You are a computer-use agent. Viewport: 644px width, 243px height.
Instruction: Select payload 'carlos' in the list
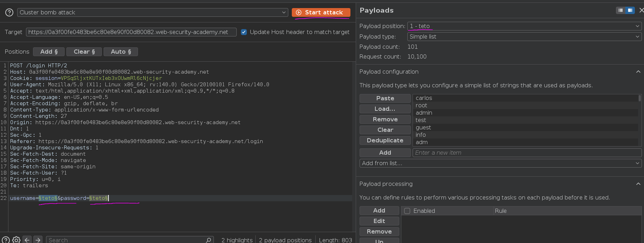tap(525, 98)
